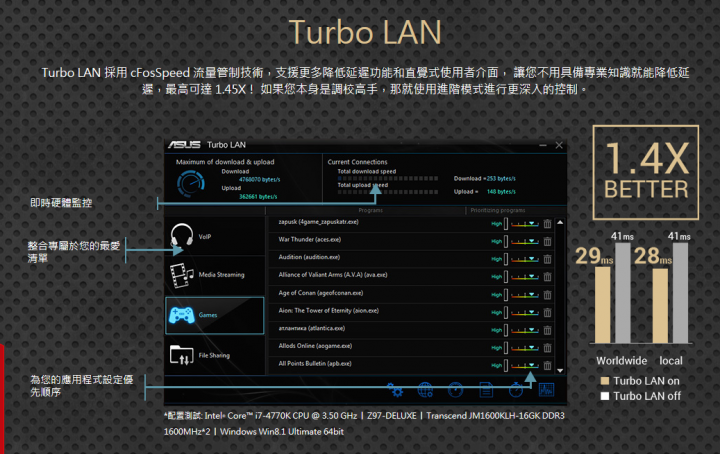Click the download/upload speed dial gauge
The height and width of the screenshot is (454, 720).
click(190, 183)
